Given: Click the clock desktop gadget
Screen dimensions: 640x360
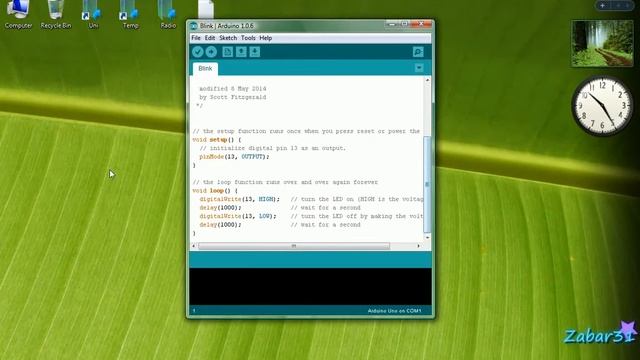Looking at the screenshot, I should [x=602, y=105].
